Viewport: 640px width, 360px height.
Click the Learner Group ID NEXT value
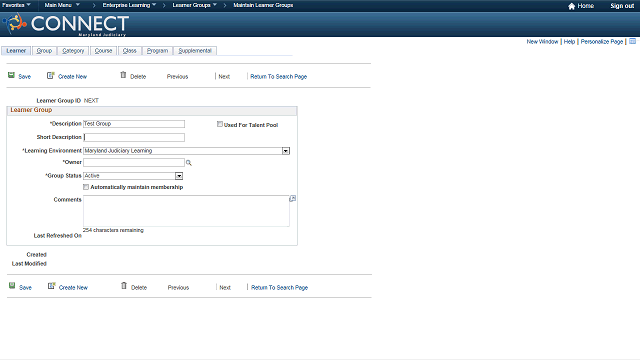[x=91, y=100]
